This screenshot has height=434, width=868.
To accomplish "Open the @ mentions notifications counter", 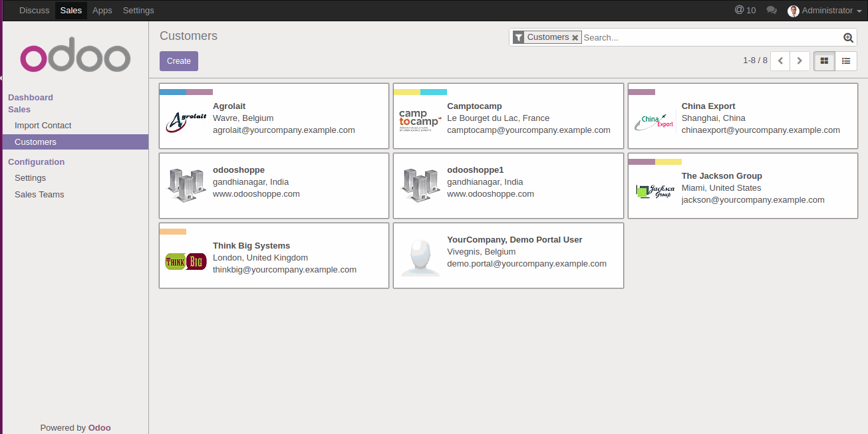I will coord(745,11).
